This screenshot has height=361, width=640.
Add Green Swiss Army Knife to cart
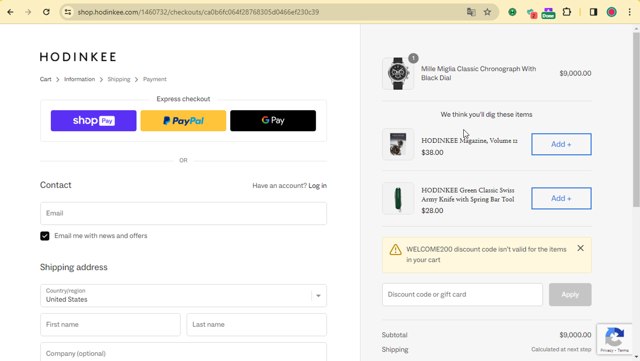click(561, 198)
